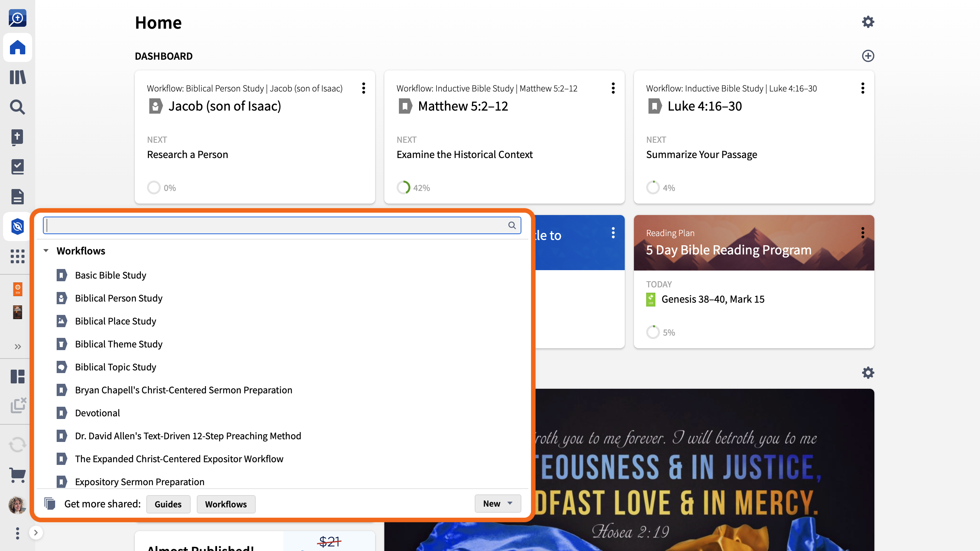Click the Workflows shared button
The width and height of the screenshot is (980, 551).
(226, 504)
